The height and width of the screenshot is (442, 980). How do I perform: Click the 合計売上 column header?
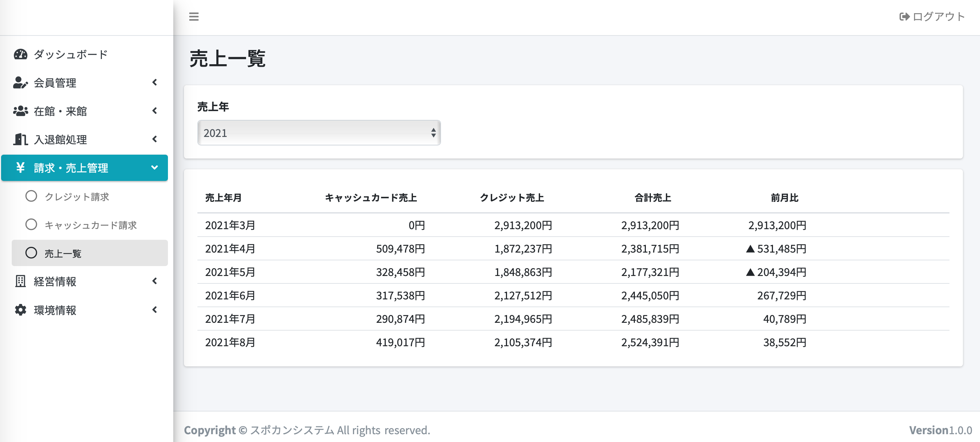[x=653, y=198]
